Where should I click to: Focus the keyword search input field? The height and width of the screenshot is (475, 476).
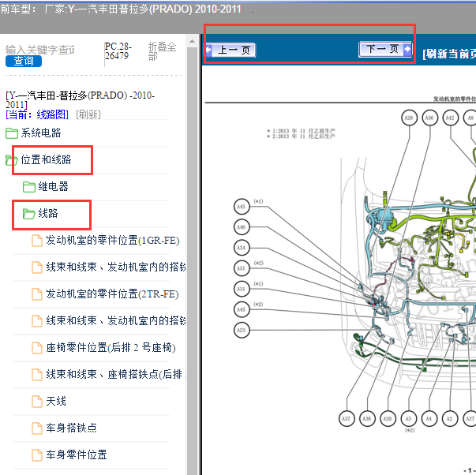tap(39, 50)
